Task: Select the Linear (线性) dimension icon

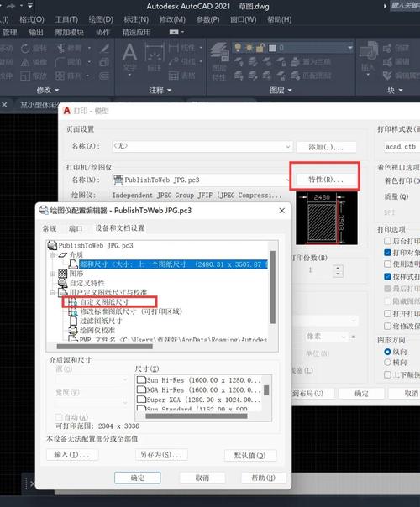Action: coord(174,48)
